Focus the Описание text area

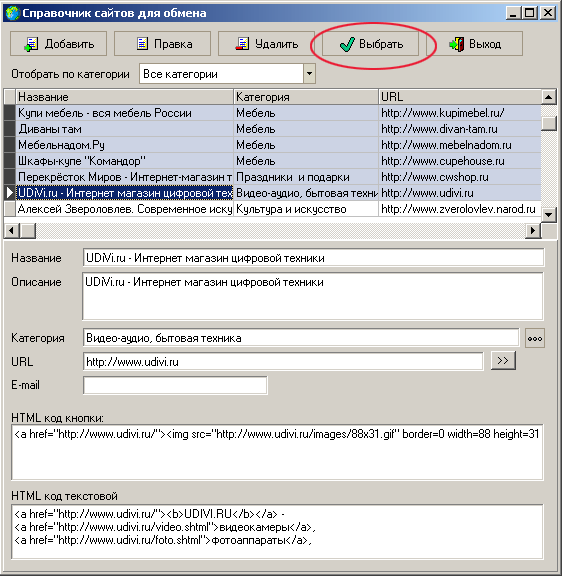point(313,296)
